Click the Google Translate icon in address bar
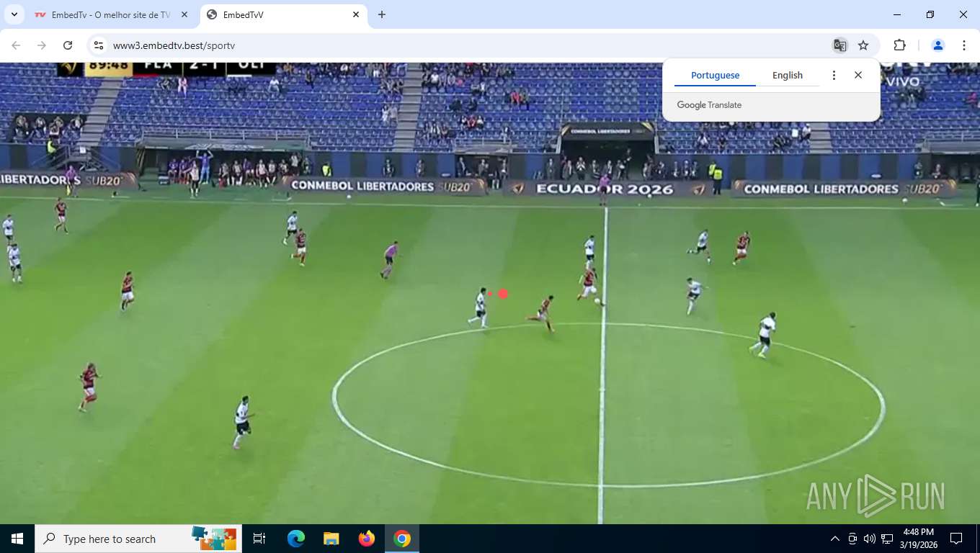 tap(840, 45)
